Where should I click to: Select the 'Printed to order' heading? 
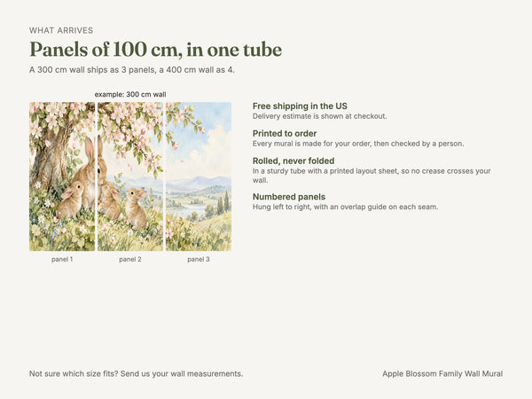pyautogui.click(x=285, y=133)
